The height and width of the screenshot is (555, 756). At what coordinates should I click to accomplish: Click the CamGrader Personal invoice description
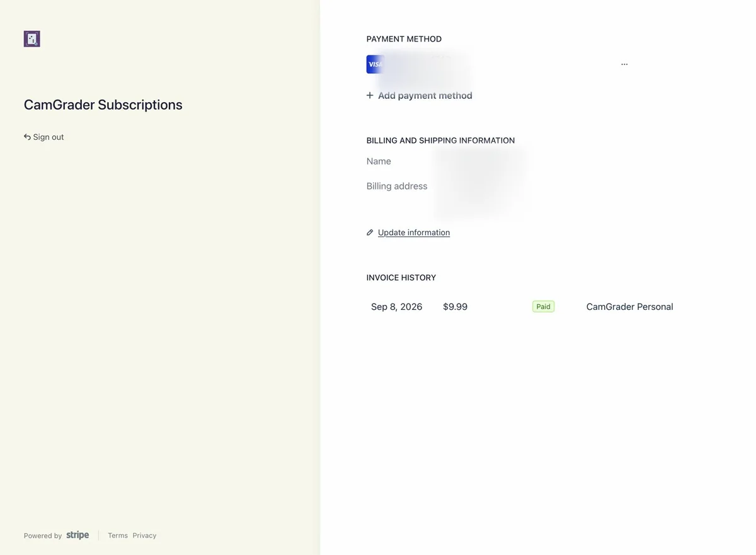630,307
